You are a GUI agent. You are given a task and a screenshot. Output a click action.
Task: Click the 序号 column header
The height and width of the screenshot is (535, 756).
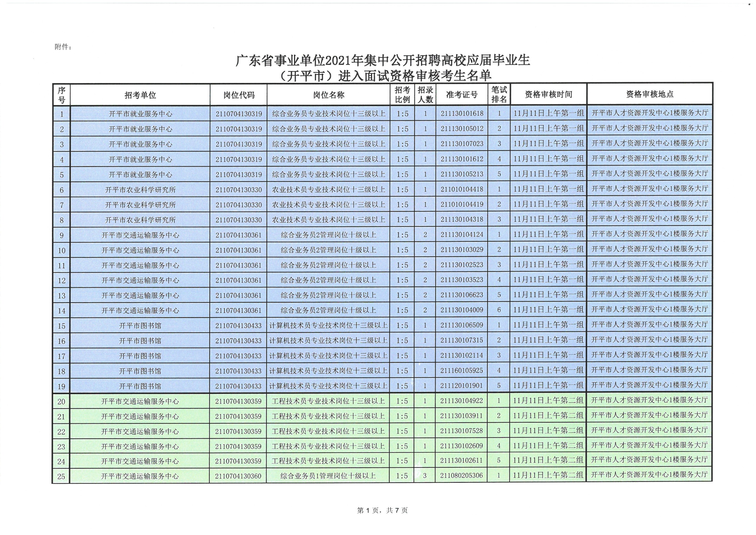pos(62,95)
